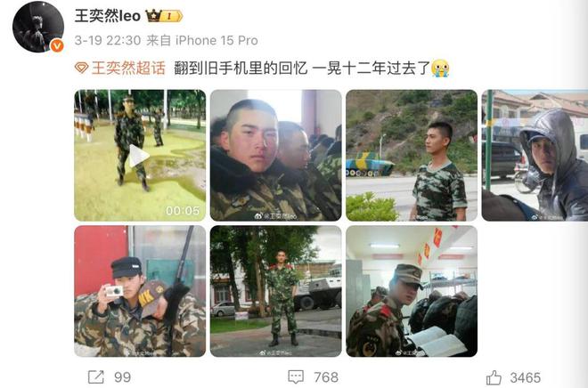The image size is (588, 388).
Task: Click the gold crown membership badge
Action: coord(164,16)
